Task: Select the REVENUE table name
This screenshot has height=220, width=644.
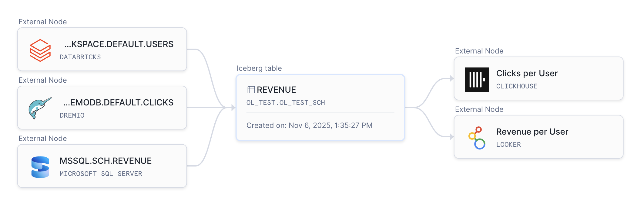Action: point(276,90)
